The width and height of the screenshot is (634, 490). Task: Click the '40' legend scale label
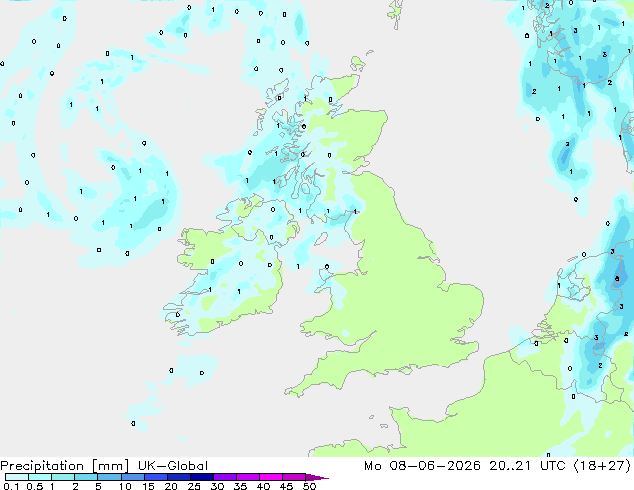pos(264,486)
